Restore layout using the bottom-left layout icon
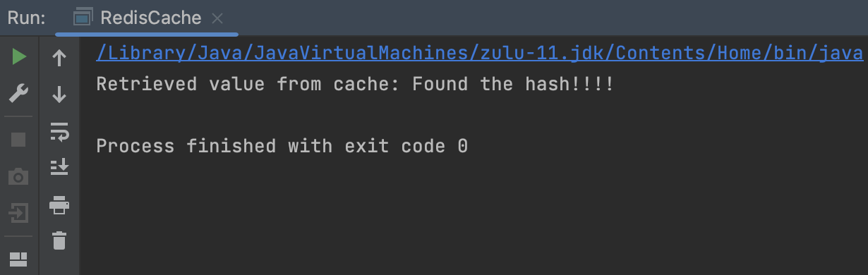 tap(19, 259)
